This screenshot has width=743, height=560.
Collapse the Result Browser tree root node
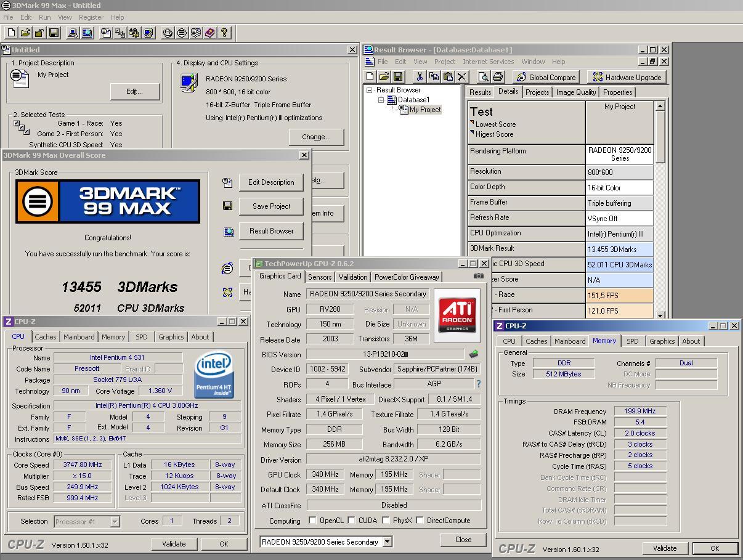coord(370,90)
